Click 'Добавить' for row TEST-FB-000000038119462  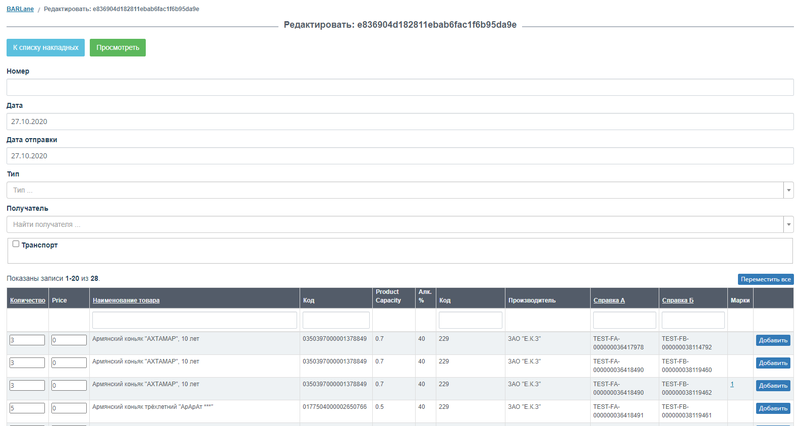coord(773,386)
